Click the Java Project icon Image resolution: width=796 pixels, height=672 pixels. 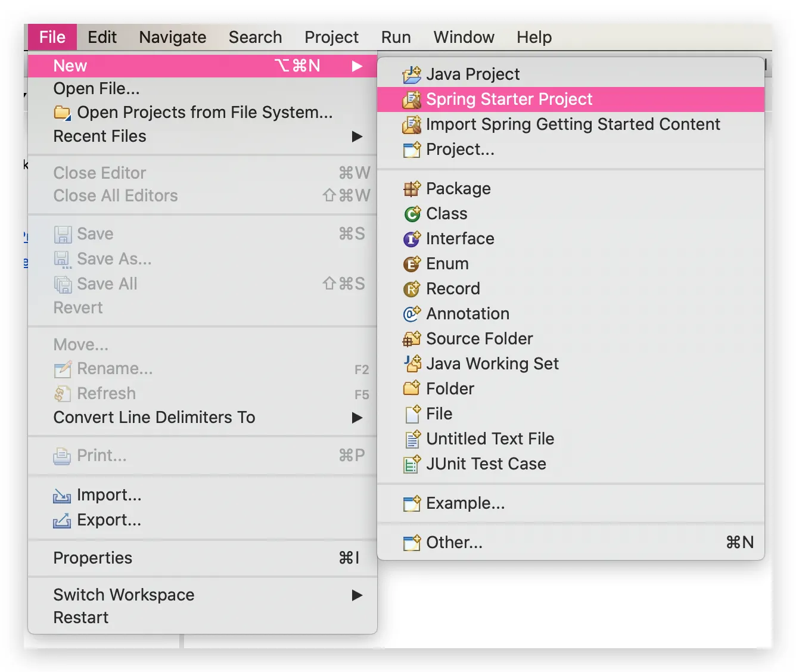point(412,74)
